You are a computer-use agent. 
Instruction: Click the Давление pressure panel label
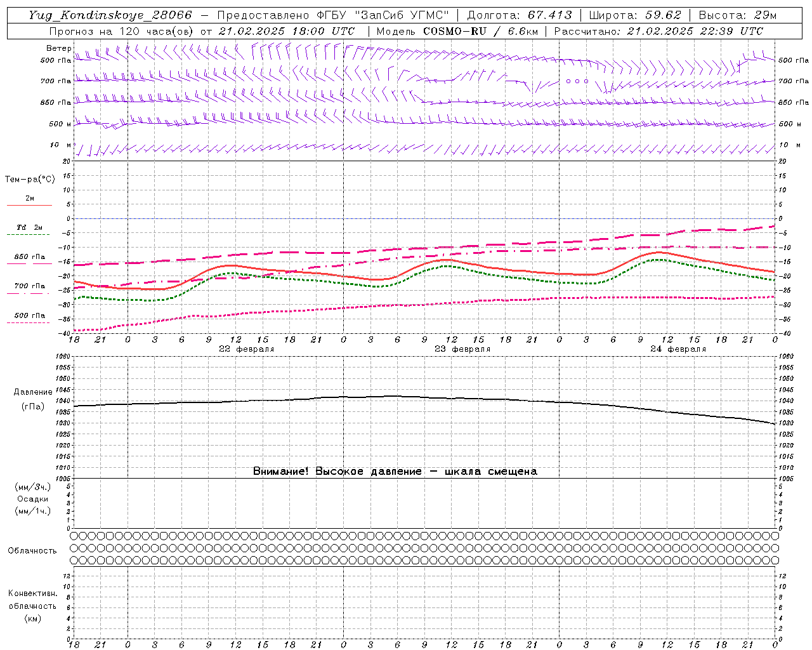33,392
